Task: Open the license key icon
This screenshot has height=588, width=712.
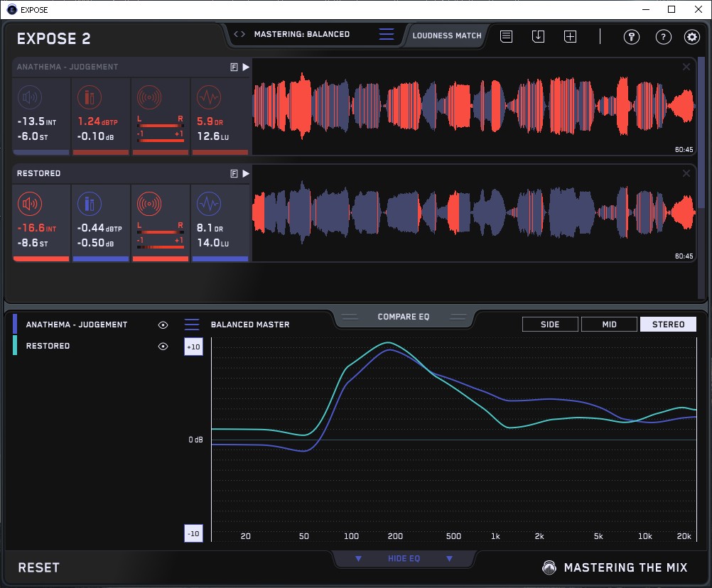Action: (x=632, y=37)
